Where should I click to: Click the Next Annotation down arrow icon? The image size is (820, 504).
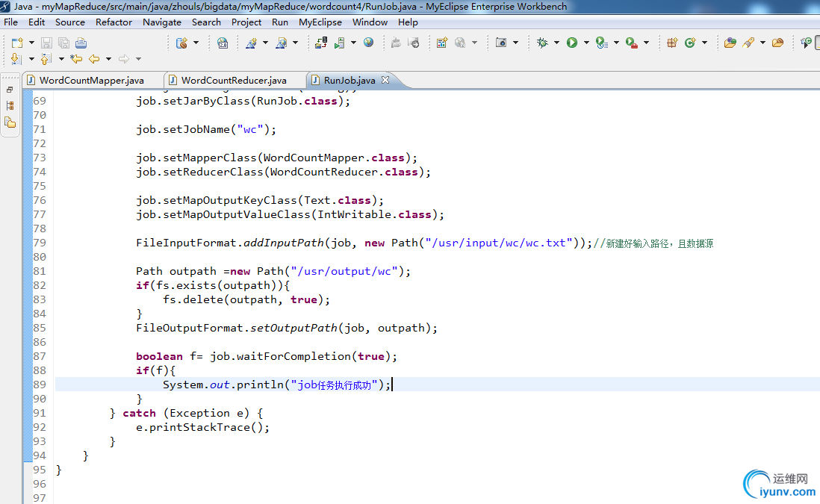coord(16,59)
